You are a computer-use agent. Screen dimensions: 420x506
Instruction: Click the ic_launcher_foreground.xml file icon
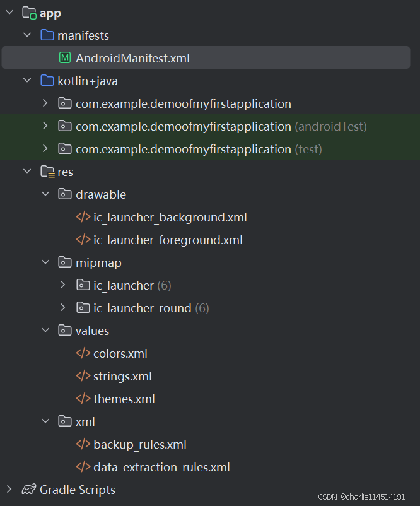coord(83,240)
